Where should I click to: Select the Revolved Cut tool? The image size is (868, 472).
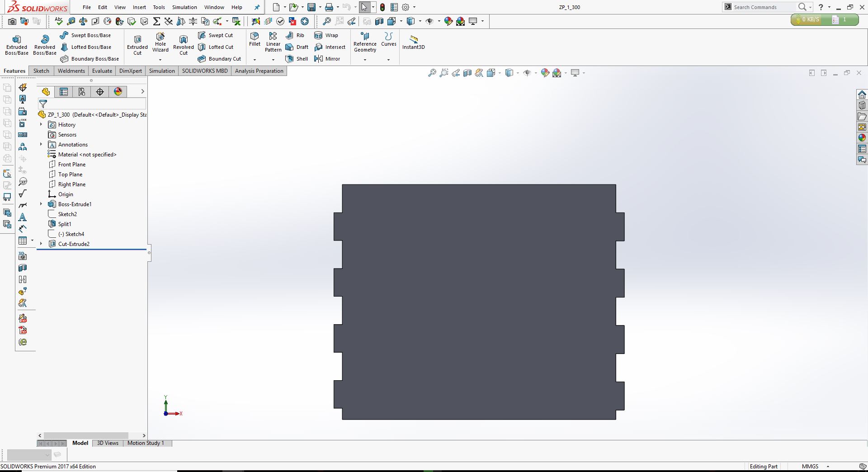184,45
